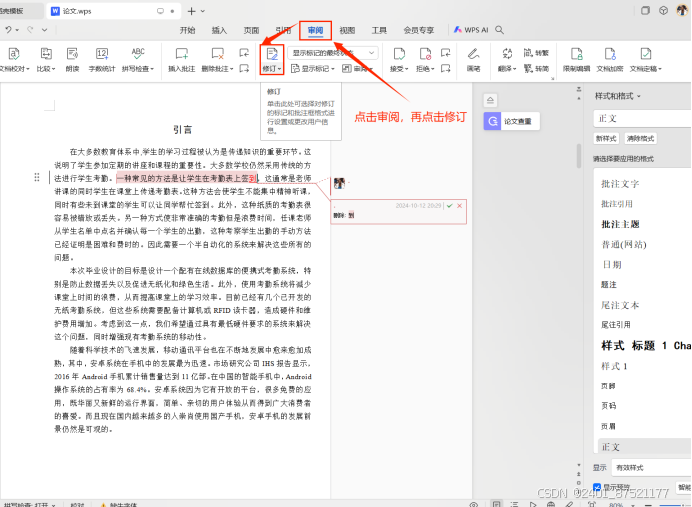The height and width of the screenshot is (507, 692).
Task: Click the 新样式 button
Action: 606,139
